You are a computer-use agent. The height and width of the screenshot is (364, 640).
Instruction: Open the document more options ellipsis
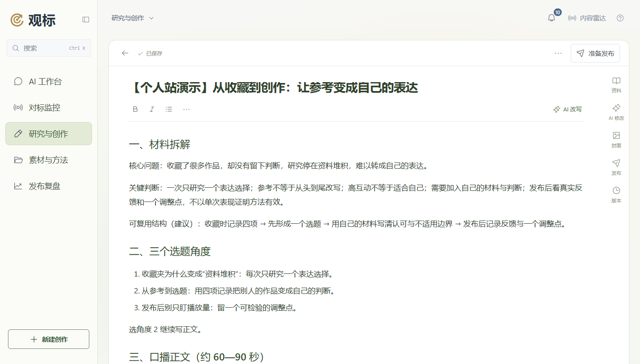tap(558, 53)
